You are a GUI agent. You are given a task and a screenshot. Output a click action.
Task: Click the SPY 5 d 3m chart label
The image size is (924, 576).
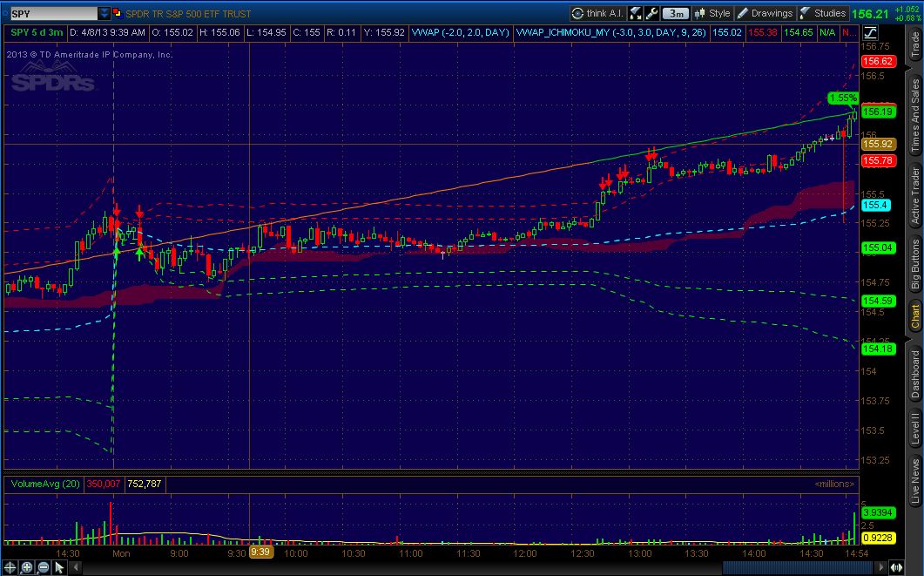pyautogui.click(x=37, y=32)
